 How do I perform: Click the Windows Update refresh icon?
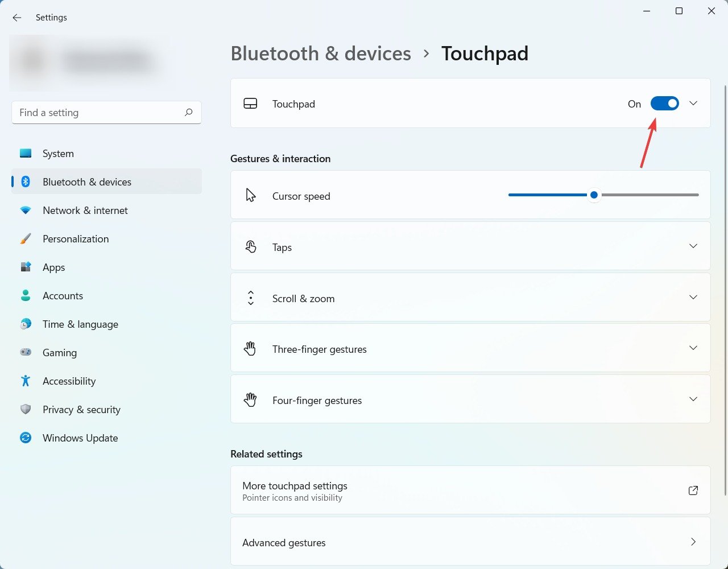(x=26, y=438)
